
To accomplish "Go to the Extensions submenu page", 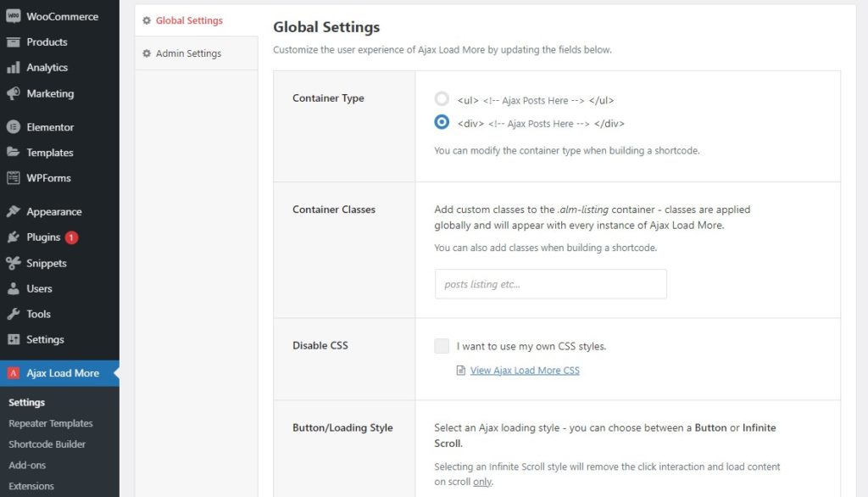I will point(31,486).
